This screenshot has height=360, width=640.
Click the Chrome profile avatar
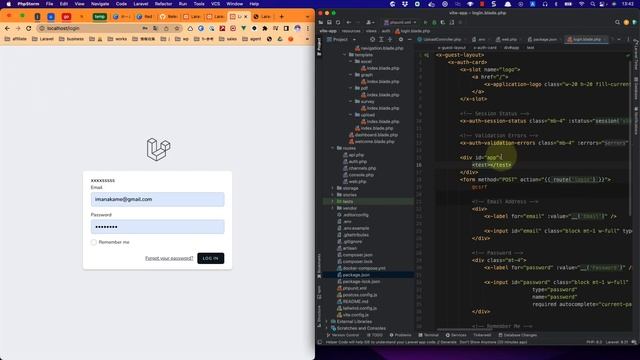pyautogui.click(x=298, y=29)
